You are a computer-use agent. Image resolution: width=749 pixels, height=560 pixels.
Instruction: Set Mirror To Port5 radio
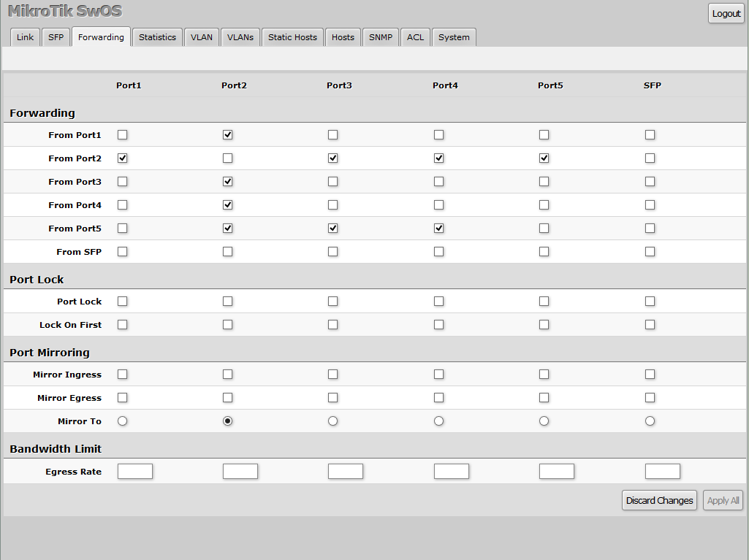544,421
